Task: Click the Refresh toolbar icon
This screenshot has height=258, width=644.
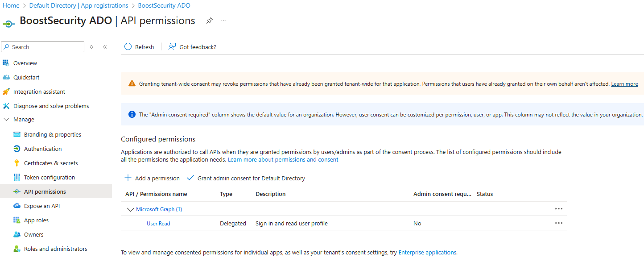Action: coord(128,47)
